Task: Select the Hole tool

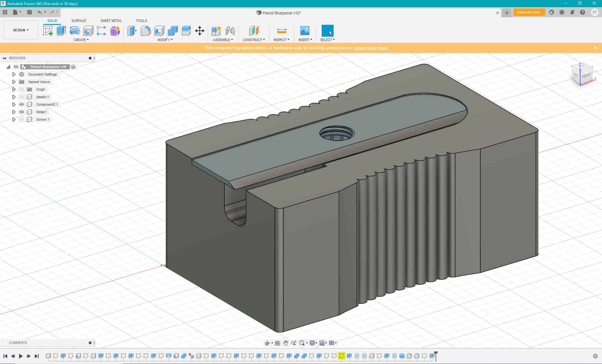Action: click(88, 31)
